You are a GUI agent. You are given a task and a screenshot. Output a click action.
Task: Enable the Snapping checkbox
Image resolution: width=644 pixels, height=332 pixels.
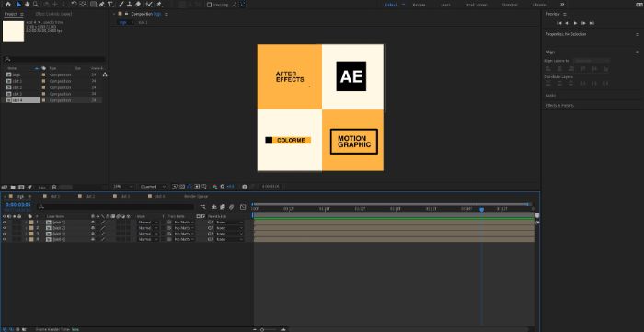pos(209,5)
